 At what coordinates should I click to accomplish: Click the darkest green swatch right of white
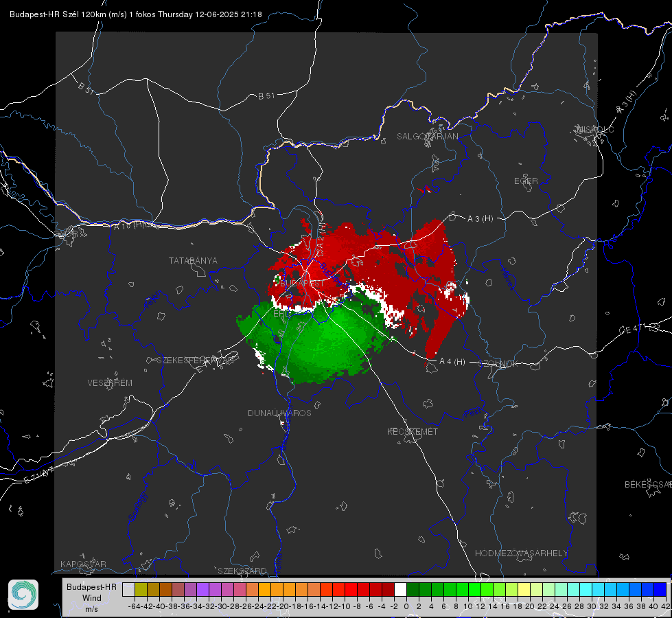pyautogui.click(x=413, y=590)
